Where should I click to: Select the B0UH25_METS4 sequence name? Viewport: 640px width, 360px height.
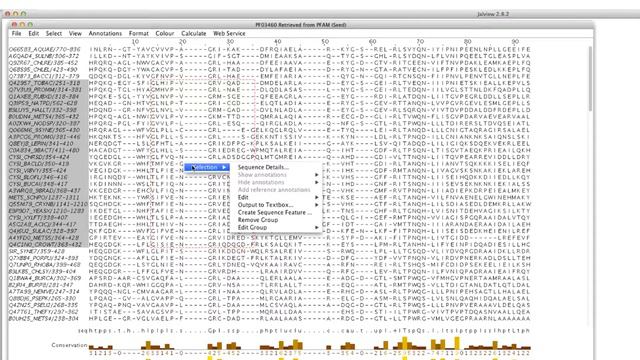click(43, 318)
